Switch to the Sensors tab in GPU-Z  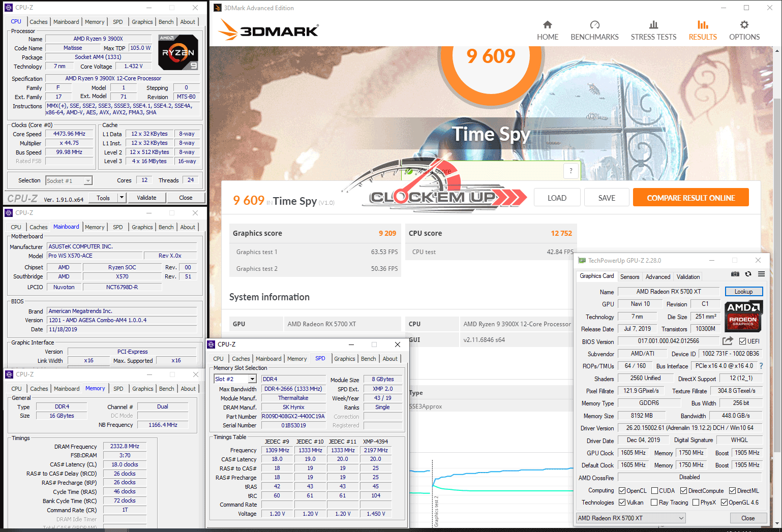click(629, 277)
